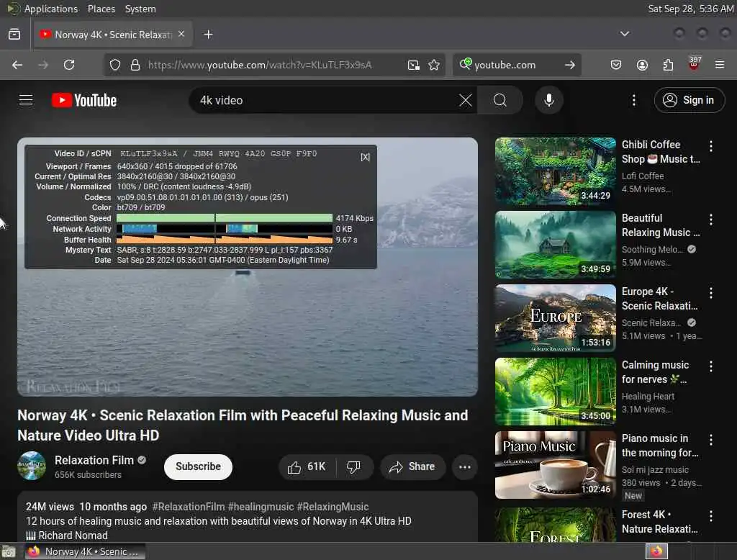Click the YouTube logo
This screenshot has height=560, width=737.
pos(84,100)
